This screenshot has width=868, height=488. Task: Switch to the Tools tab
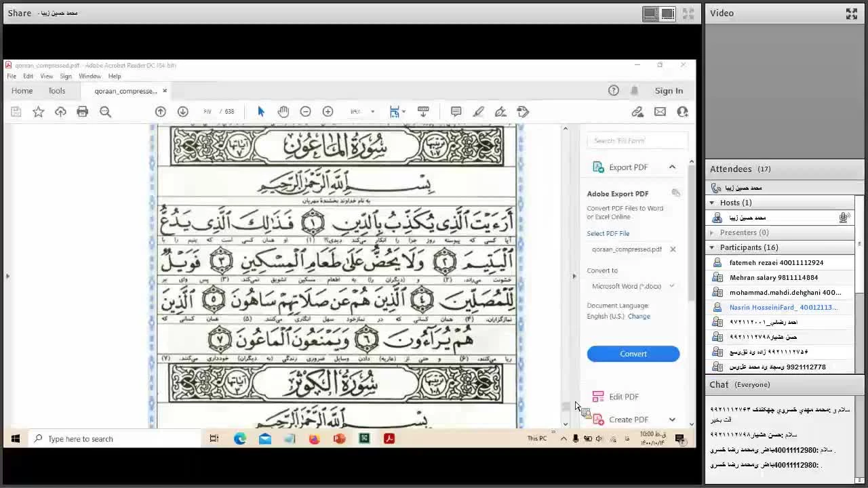(57, 91)
